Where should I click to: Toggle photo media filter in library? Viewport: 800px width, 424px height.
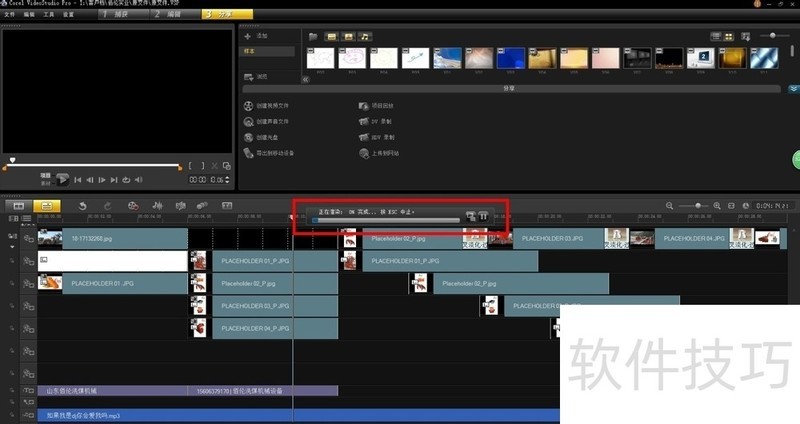coord(349,36)
